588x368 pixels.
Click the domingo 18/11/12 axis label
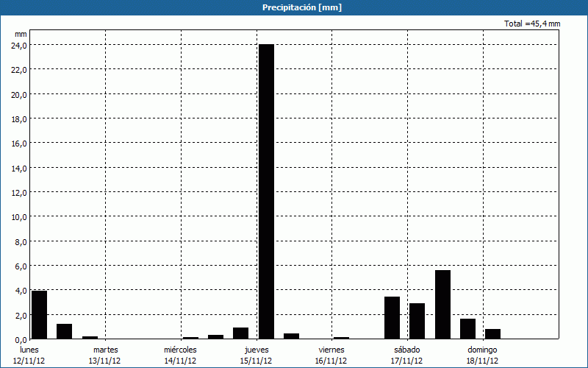[x=483, y=355]
